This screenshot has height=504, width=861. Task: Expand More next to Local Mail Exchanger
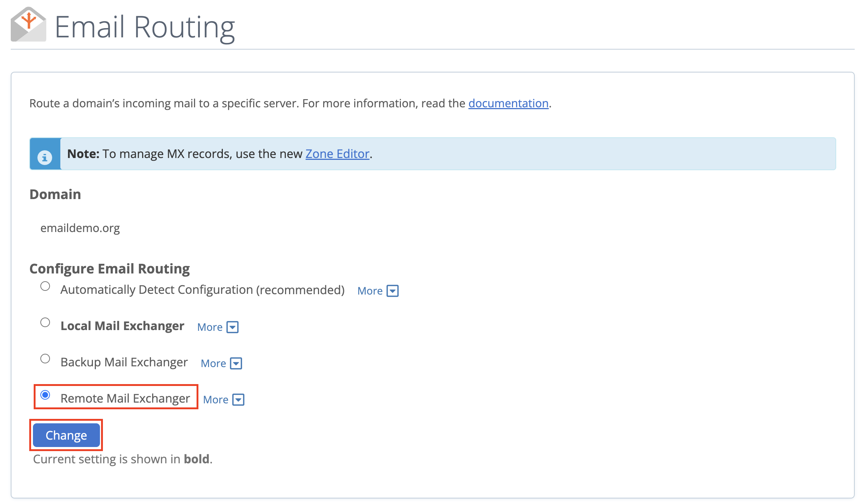(218, 327)
